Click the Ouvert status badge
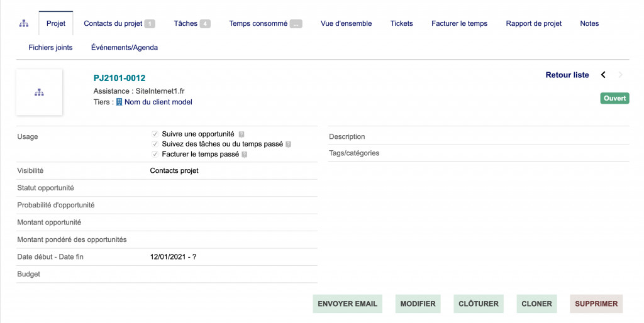This screenshot has width=644, height=323. tap(614, 99)
